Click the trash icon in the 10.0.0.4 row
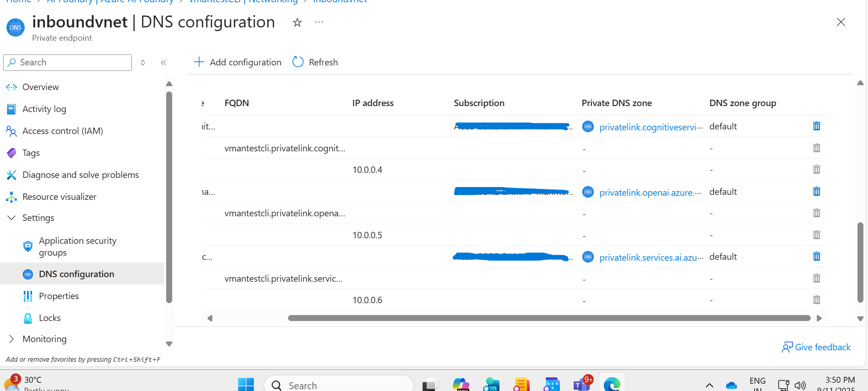 [x=816, y=170]
